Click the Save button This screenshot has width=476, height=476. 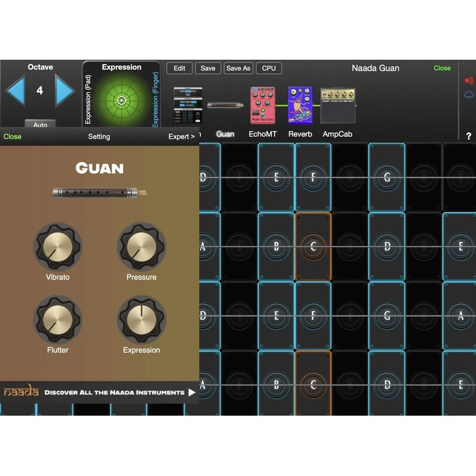tap(208, 68)
